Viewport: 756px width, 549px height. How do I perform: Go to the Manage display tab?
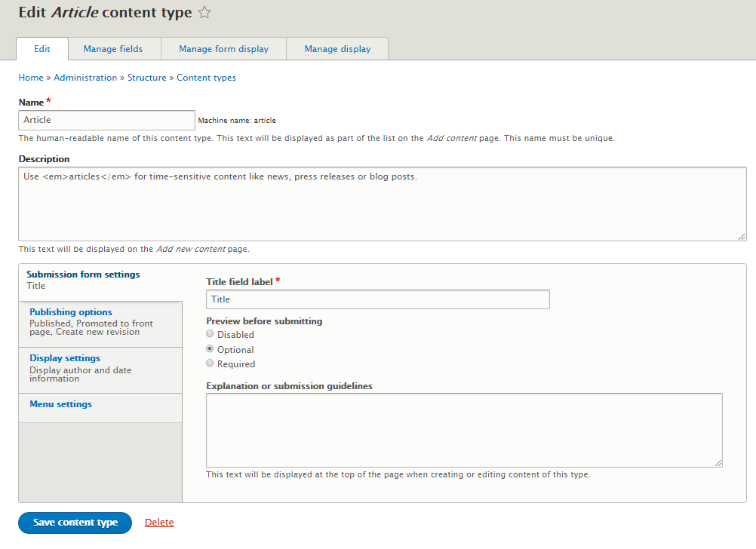(337, 49)
